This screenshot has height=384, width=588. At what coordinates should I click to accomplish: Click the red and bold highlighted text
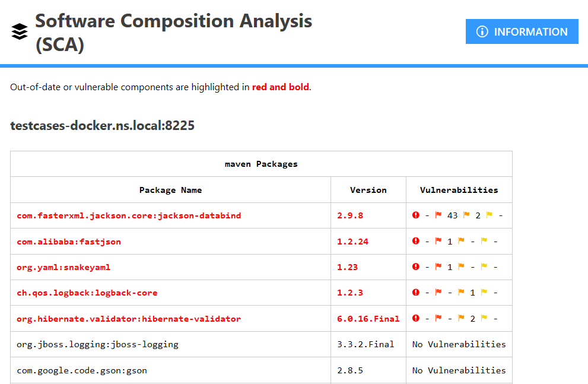[280, 87]
